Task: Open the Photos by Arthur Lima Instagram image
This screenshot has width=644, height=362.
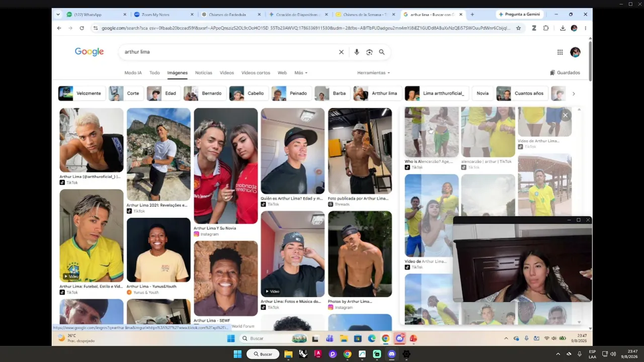Action: (x=360, y=254)
